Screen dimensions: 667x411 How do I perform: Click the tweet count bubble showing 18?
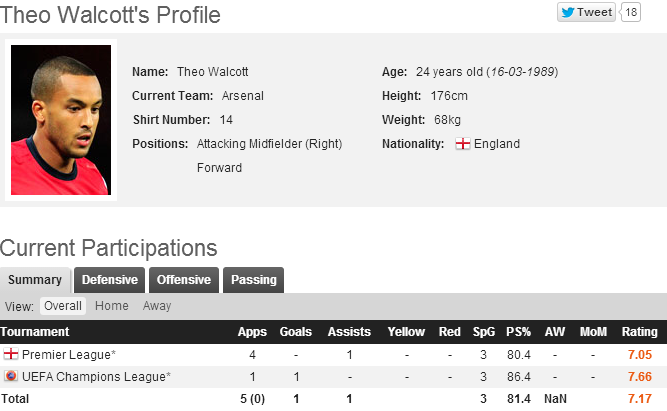(x=631, y=13)
